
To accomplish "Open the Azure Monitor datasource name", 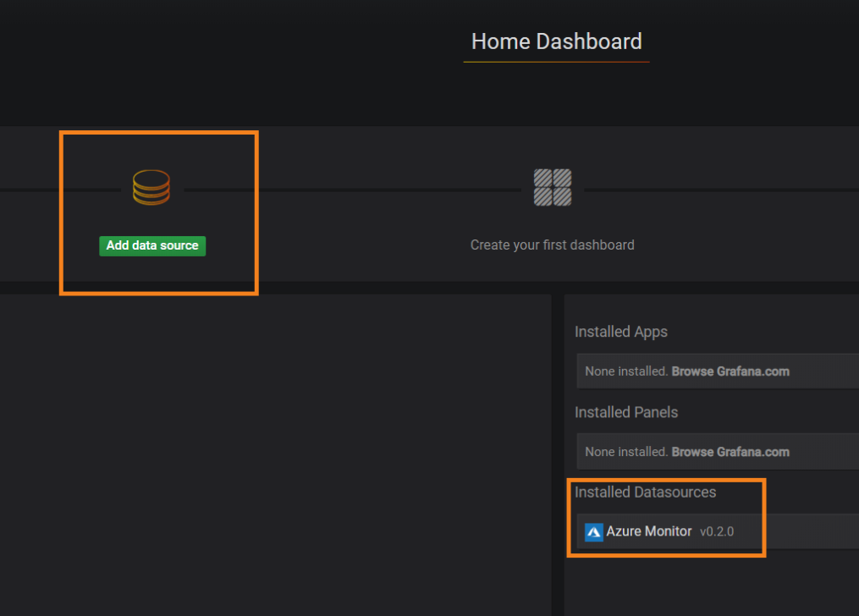I will click(648, 531).
